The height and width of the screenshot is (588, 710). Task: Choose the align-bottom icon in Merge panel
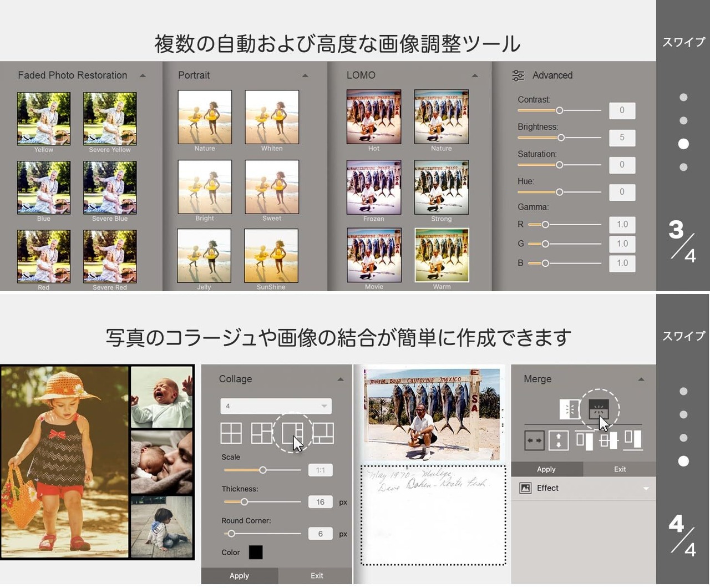pyautogui.click(x=633, y=440)
